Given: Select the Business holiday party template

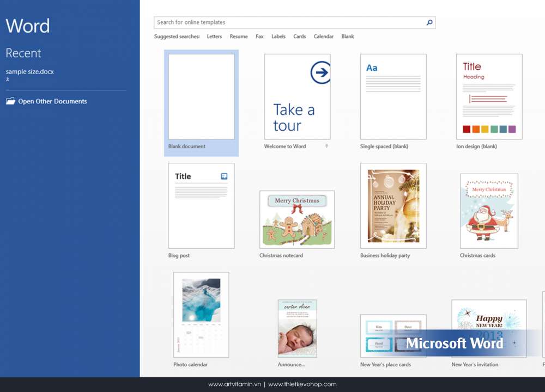Looking at the screenshot, I should [x=393, y=206].
